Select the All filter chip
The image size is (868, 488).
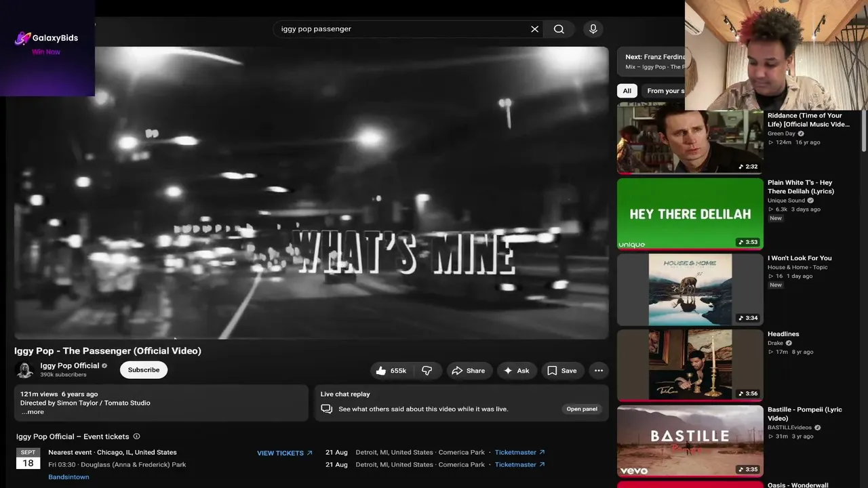(x=627, y=91)
